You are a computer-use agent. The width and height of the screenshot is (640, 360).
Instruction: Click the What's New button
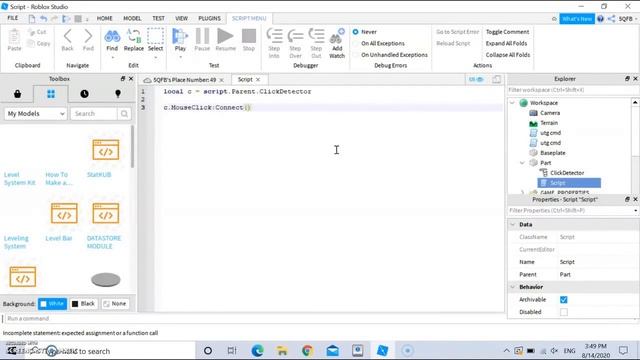(577, 19)
